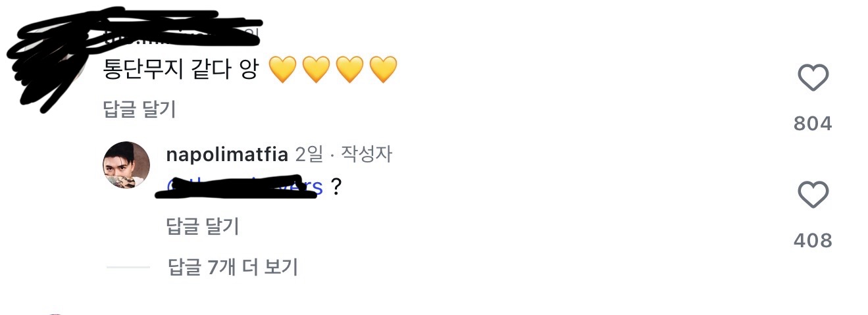
Task: Click 답글 달기 under napolimatfia's reply
Action: [x=203, y=226]
